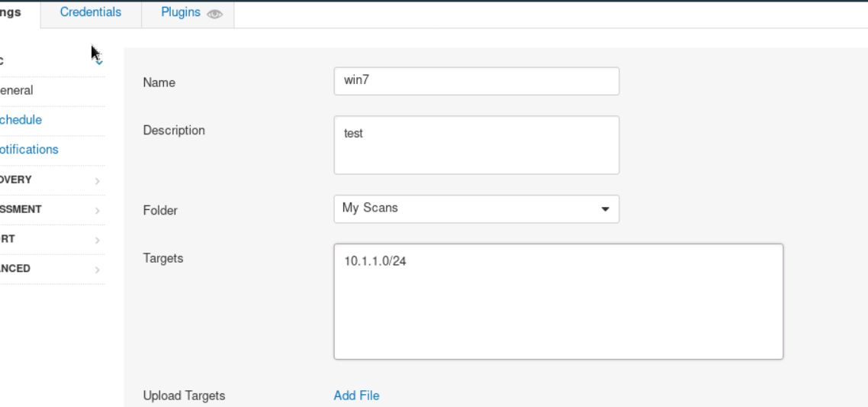868x407 pixels.
Task: Click the eye icon beside Plugins
Action: coord(214,14)
